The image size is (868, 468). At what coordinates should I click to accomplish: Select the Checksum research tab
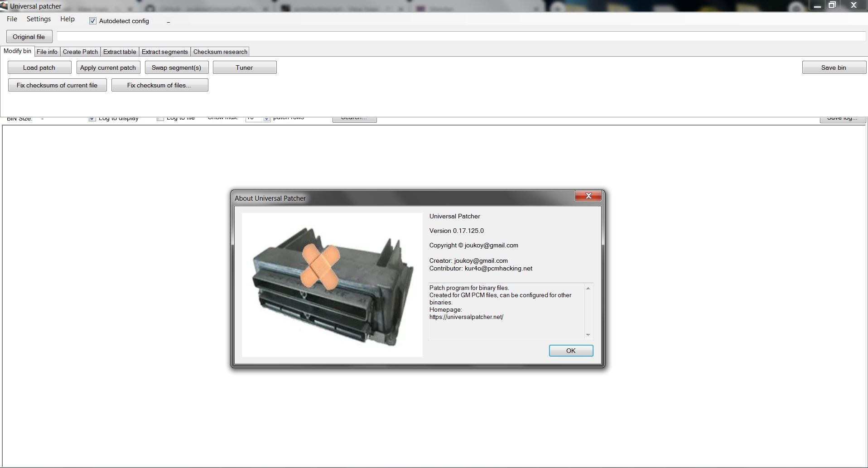pyautogui.click(x=220, y=52)
